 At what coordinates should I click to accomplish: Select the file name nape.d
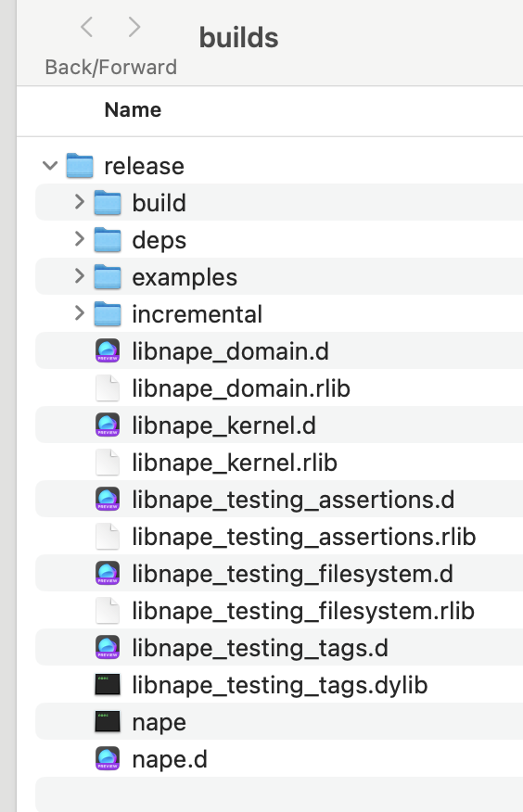coord(170,760)
